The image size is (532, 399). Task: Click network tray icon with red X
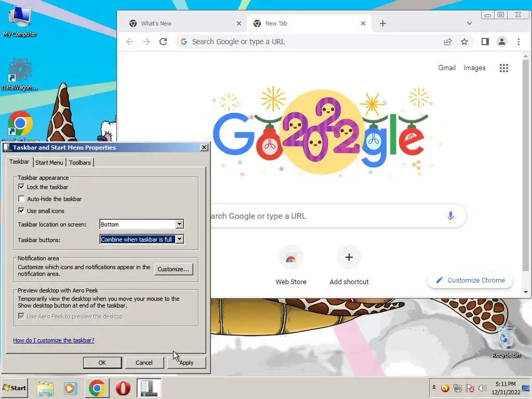tap(470, 388)
